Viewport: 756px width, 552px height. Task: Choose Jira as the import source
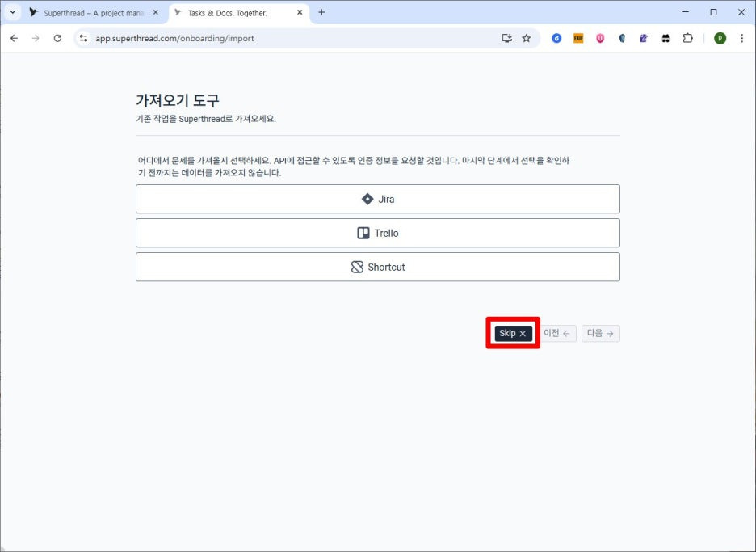point(377,199)
